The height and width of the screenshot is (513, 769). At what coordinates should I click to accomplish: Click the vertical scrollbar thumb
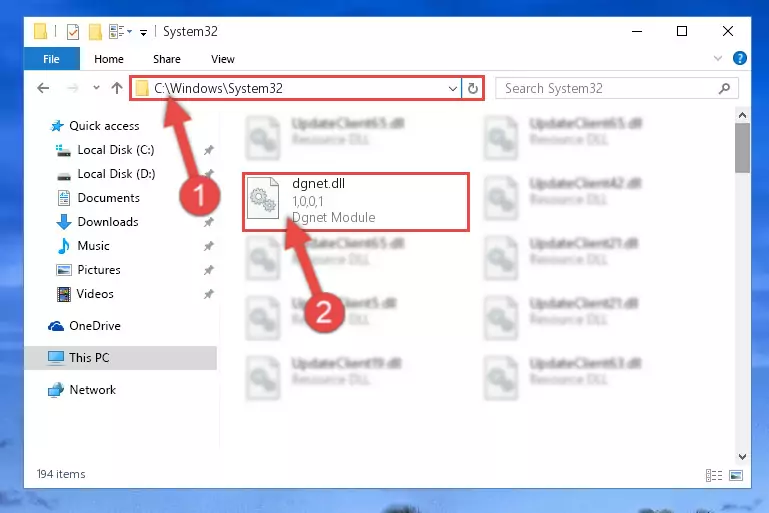[x=742, y=148]
